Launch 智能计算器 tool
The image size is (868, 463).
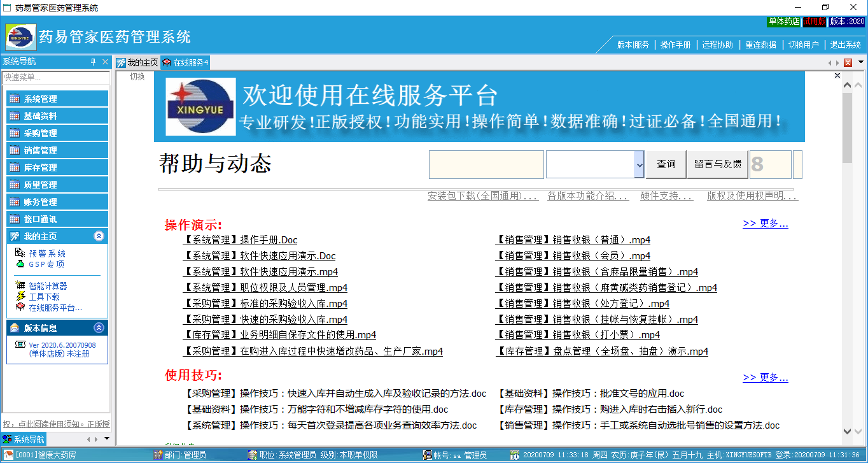click(48, 286)
